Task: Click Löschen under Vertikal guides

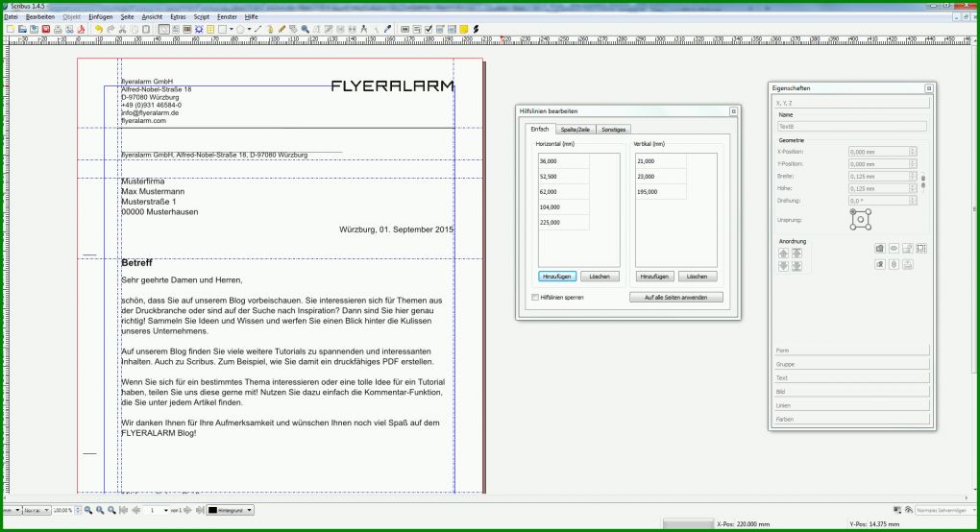Action: point(697,276)
